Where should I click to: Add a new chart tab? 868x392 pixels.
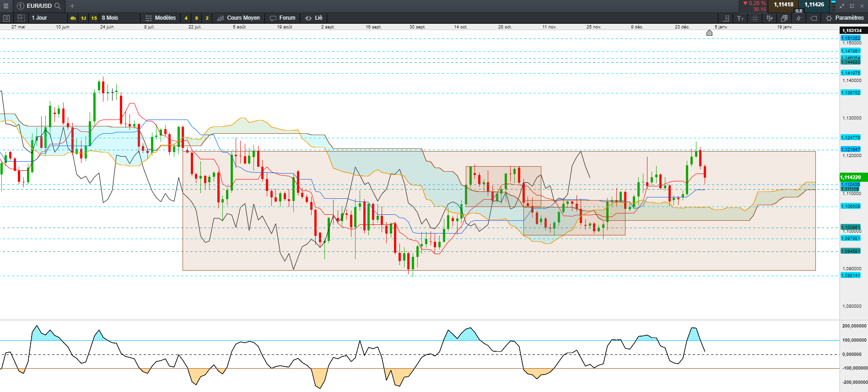(x=72, y=6)
